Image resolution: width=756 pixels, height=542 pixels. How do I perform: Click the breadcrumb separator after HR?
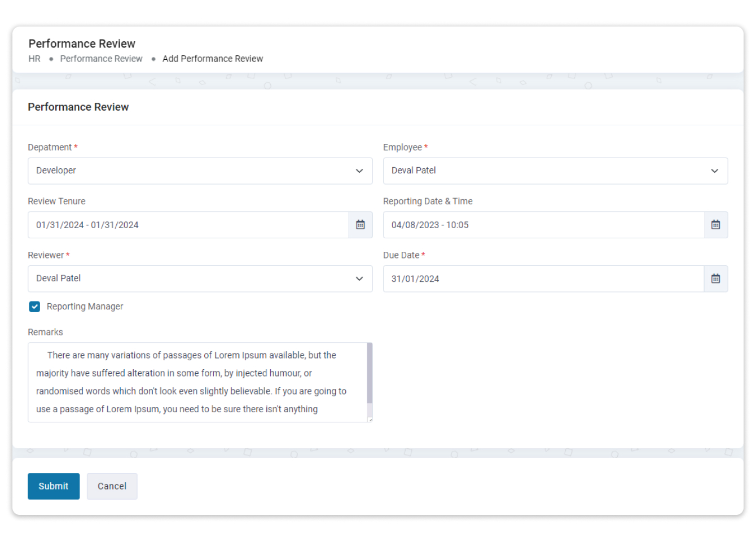pyautogui.click(x=50, y=59)
